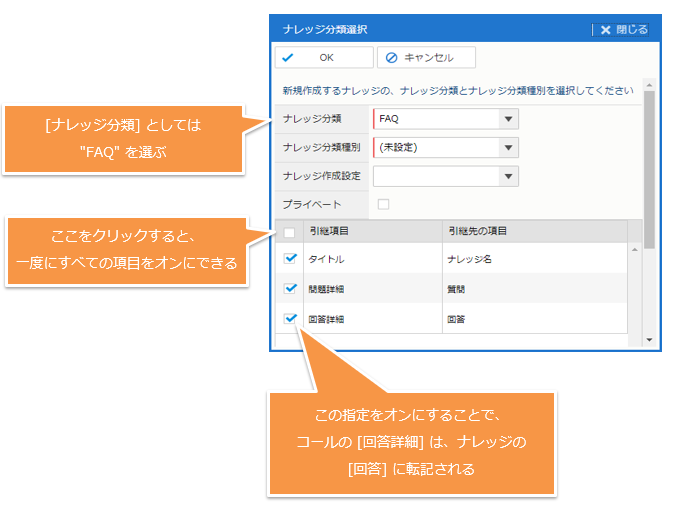Enable the プライベート checkbox
Image resolution: width=674 pixels, height=506 pixels.
click(383, 204)
